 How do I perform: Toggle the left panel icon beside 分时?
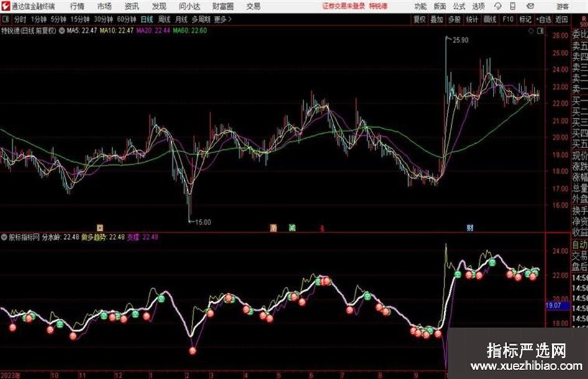pos(6,19)
